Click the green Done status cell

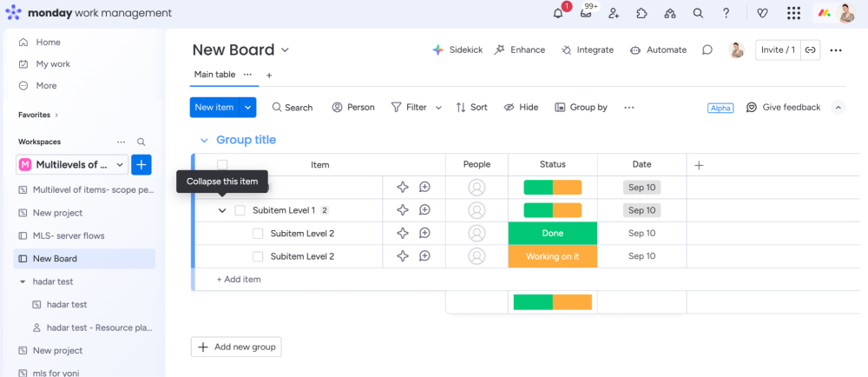(552, 234)
